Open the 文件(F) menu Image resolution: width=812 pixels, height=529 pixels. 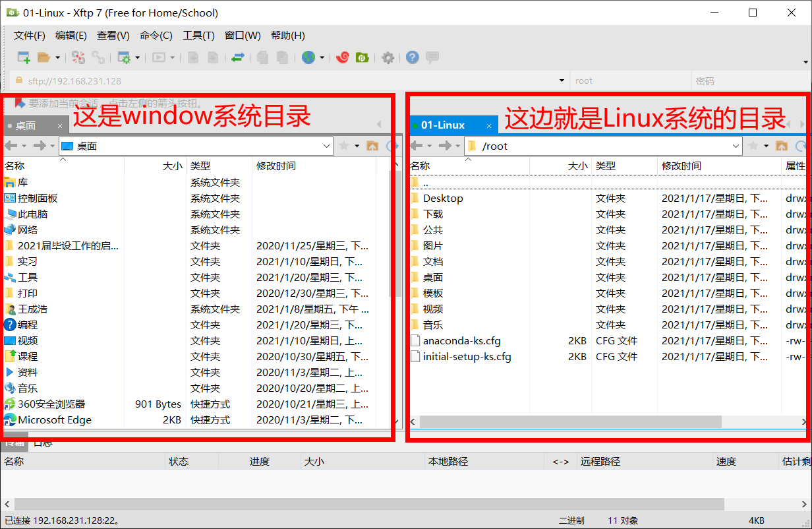tap(30, 36)
